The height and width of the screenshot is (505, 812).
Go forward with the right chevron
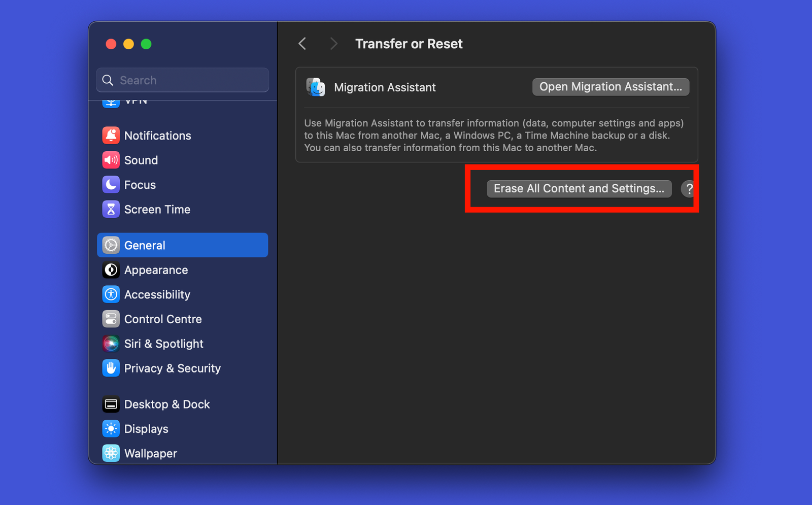[x=333, y=44]
